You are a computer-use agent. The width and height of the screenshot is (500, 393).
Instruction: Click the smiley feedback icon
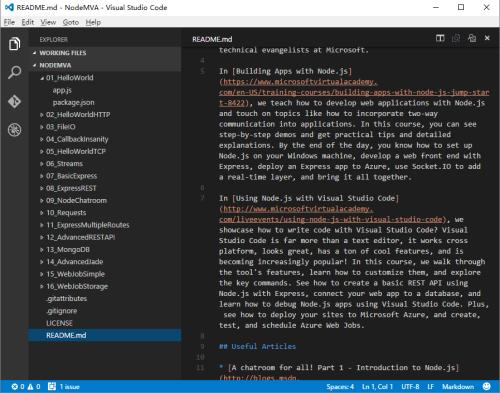tap(486, 386)
